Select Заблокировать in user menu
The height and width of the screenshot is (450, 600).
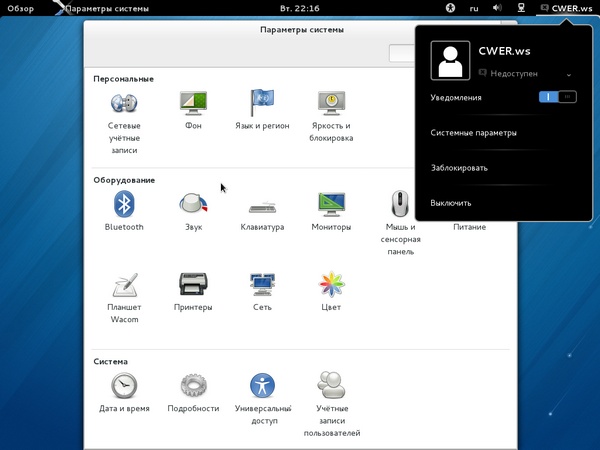[459, 168]
